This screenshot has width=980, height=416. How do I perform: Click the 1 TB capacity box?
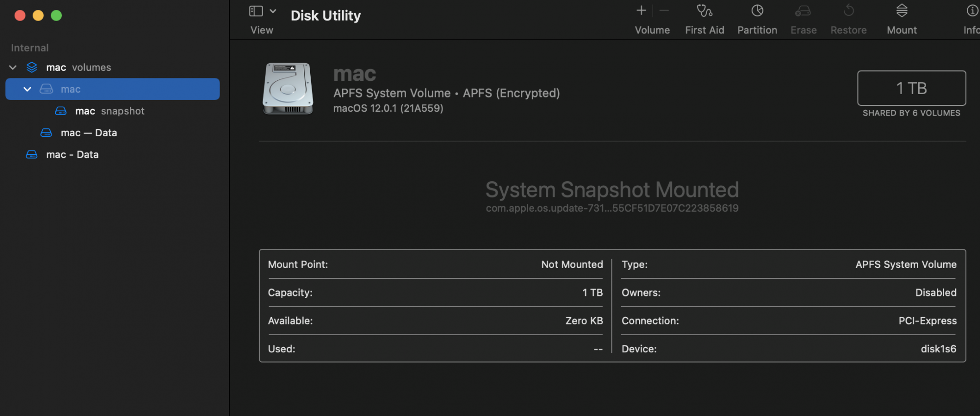click(x=911, y=88)
